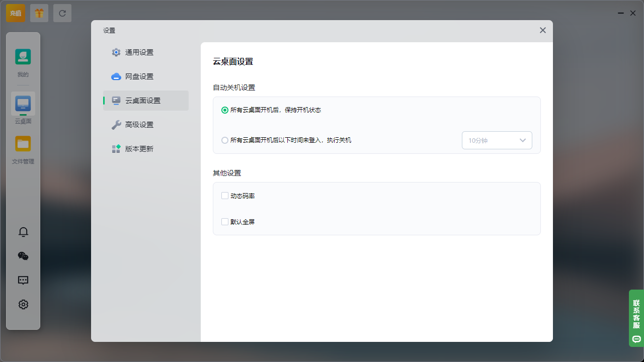Close the 设置 dialog

point(543,30)
